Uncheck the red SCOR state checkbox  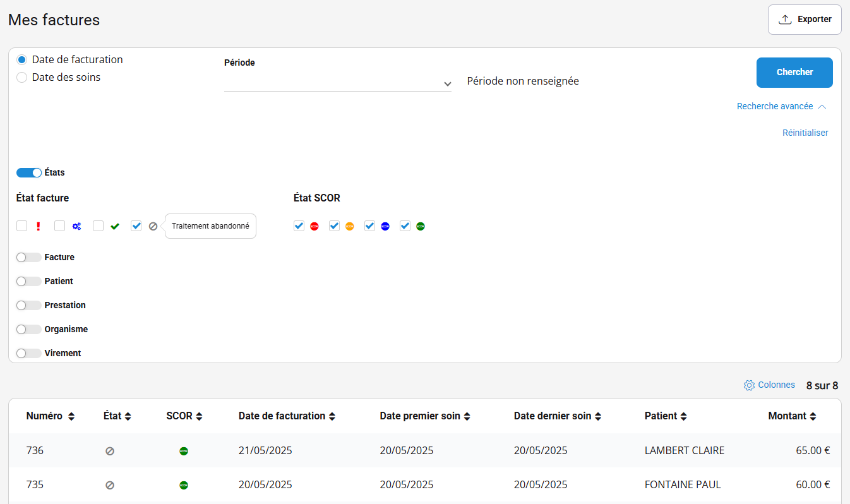[299, 225]
